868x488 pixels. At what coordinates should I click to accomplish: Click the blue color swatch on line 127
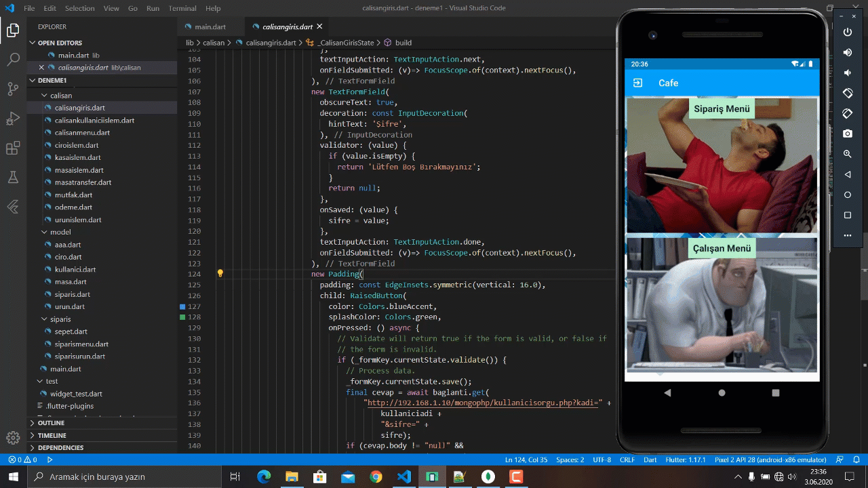click(x=182, y=306)
